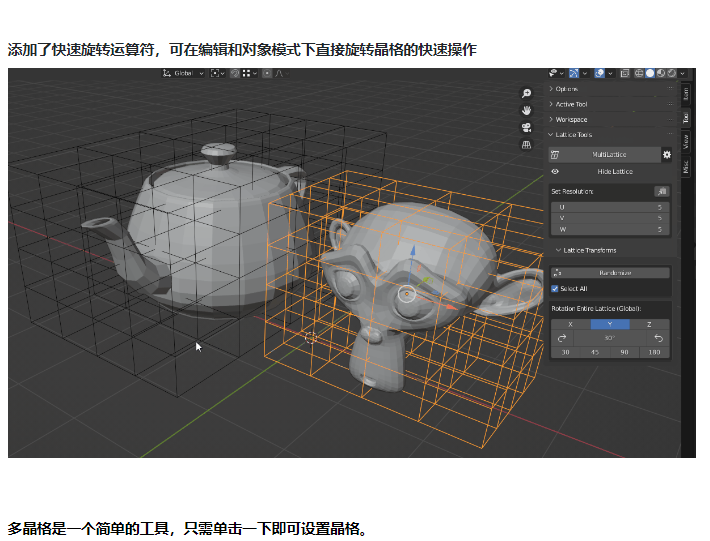Click the Randomize scatter icon
This screenshot has height=541, width=710.
pos(557,273)
